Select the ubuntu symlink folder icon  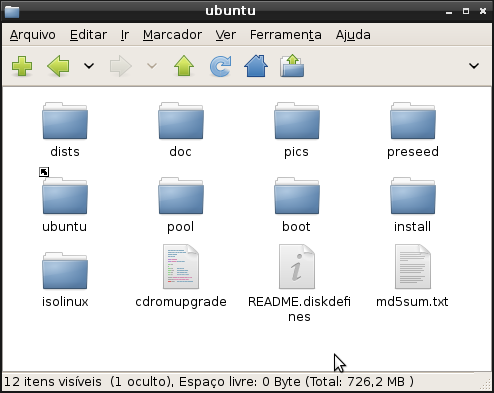tap(65, 196)
